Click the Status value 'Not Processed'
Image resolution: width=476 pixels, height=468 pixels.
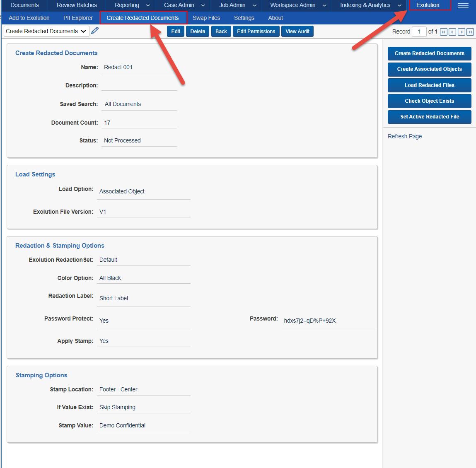point(122,140)
